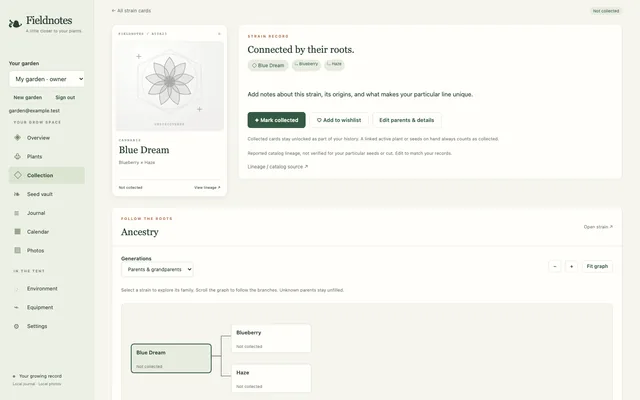Follow the All strain cards back link

point(131,11)
